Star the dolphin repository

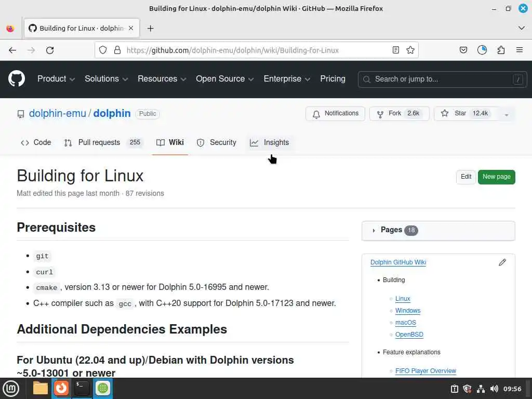tap(467, 114)
